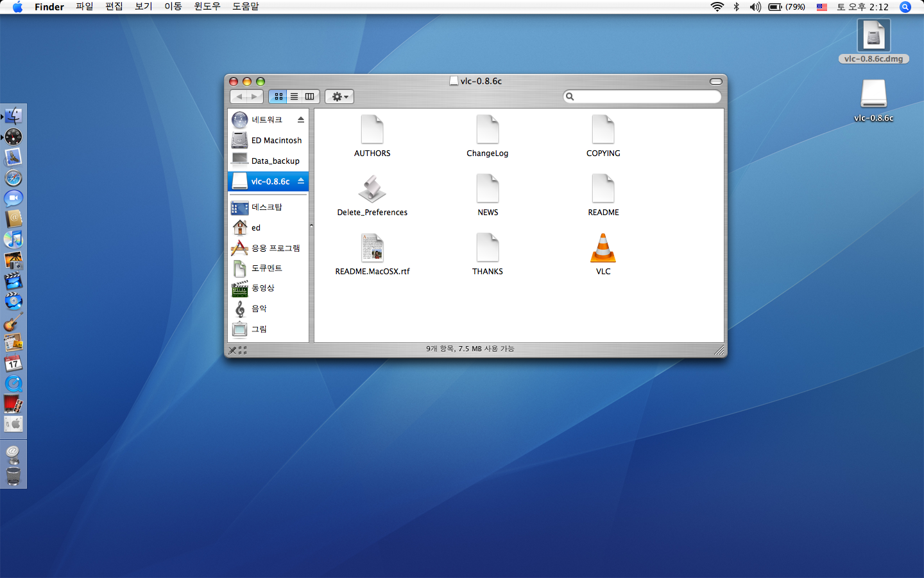
Task: Open 그림 folder in sidebar
Action: 268,329
